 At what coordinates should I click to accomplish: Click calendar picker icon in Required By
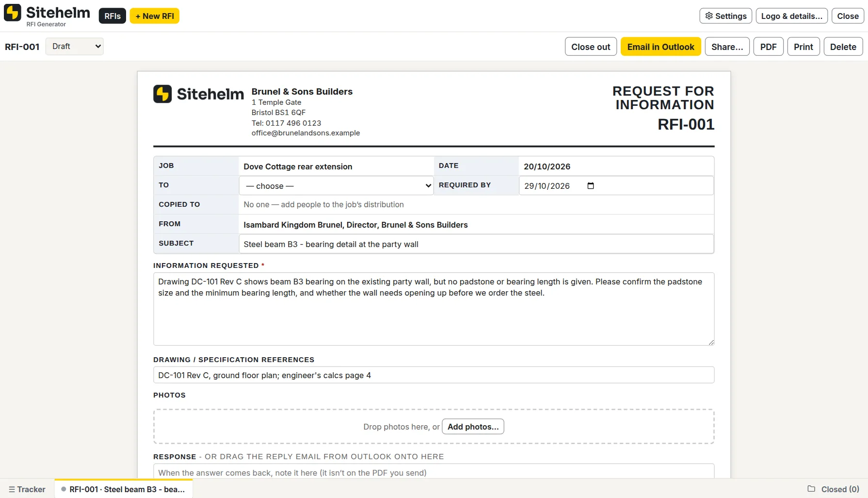point(590,186)
